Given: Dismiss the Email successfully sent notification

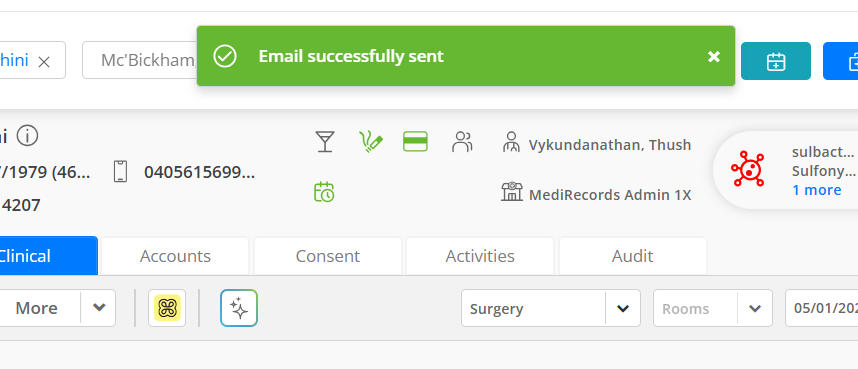Looking at the screenshot, I should 714,56.
